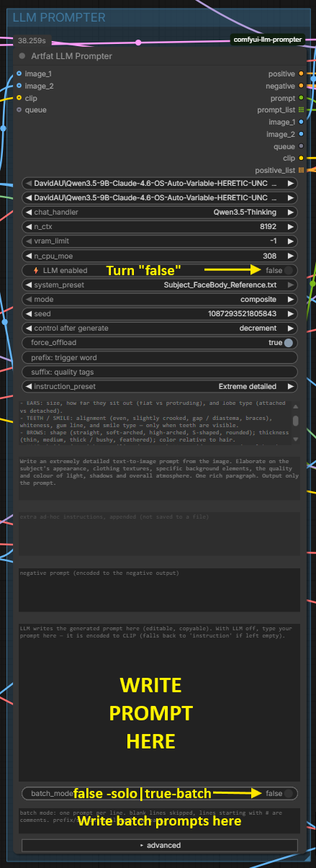Decrease n_ctx with its left arrow

click(28, 227)
